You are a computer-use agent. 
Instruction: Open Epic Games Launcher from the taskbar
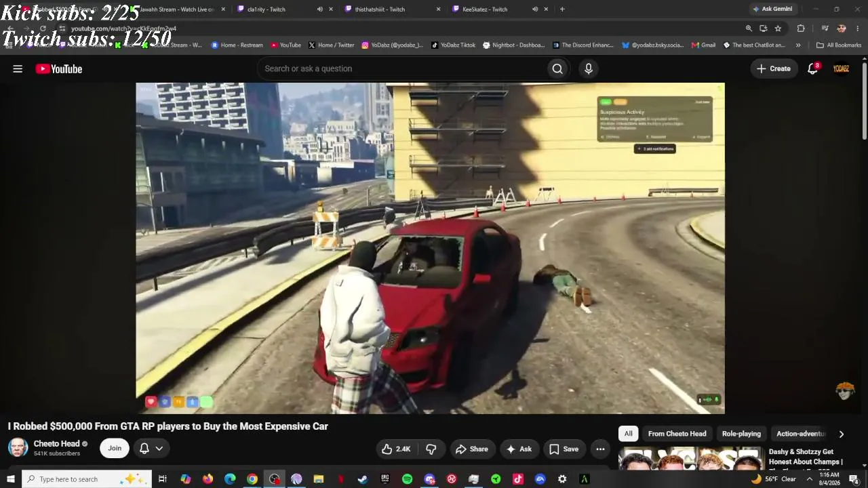tap(385, 479)
